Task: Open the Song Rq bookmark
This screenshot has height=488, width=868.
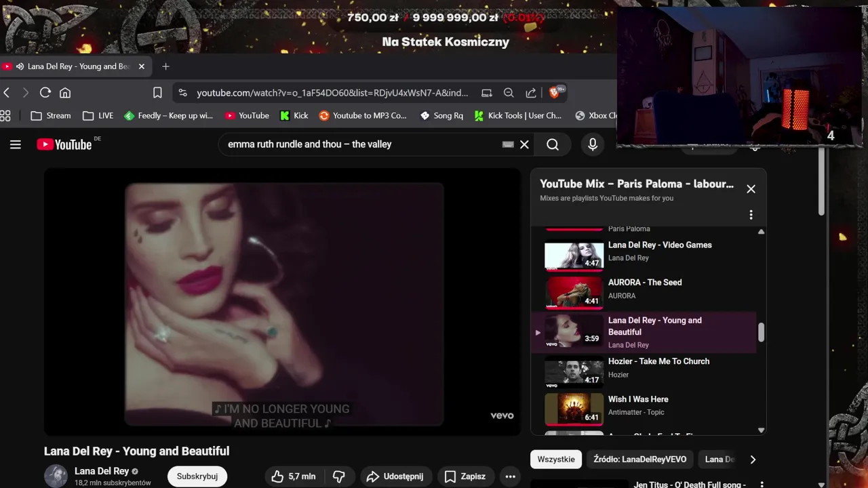Action: (441, 116)
